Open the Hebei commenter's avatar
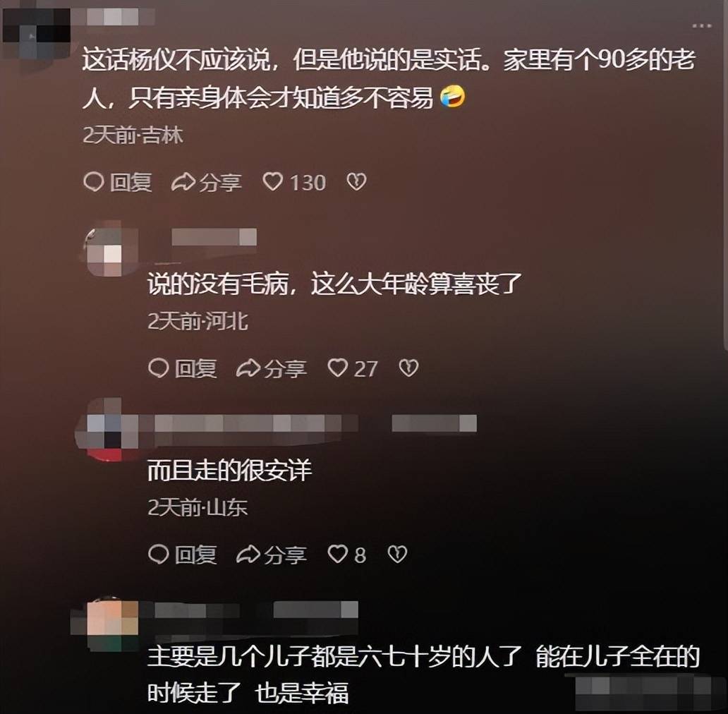Image resolution: width=728 pixels, height=714 pixels. click(104, 250)
